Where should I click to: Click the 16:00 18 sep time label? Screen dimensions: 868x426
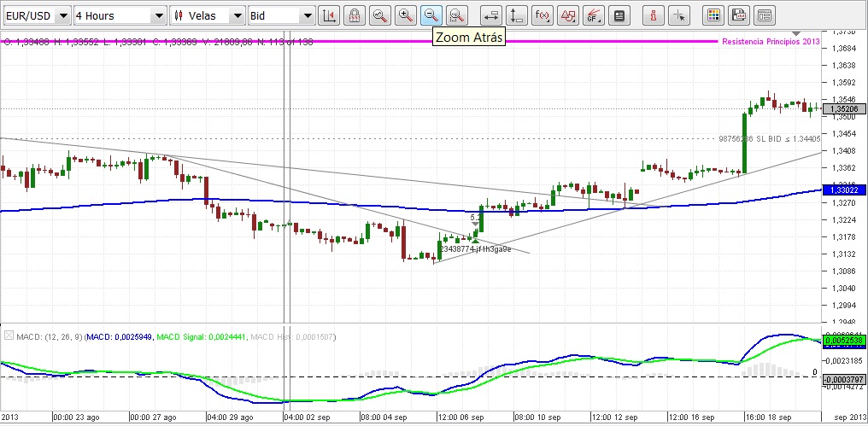tap(768, 417)
